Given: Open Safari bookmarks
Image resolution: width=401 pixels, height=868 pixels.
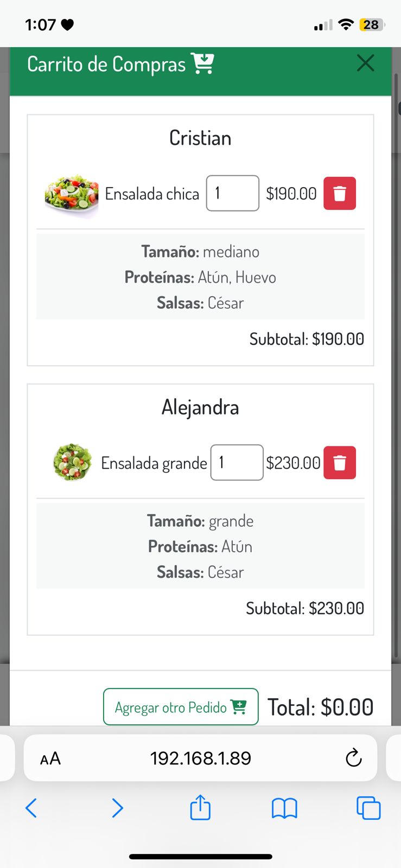Looking at the screenshot, I should pos(284,808).
